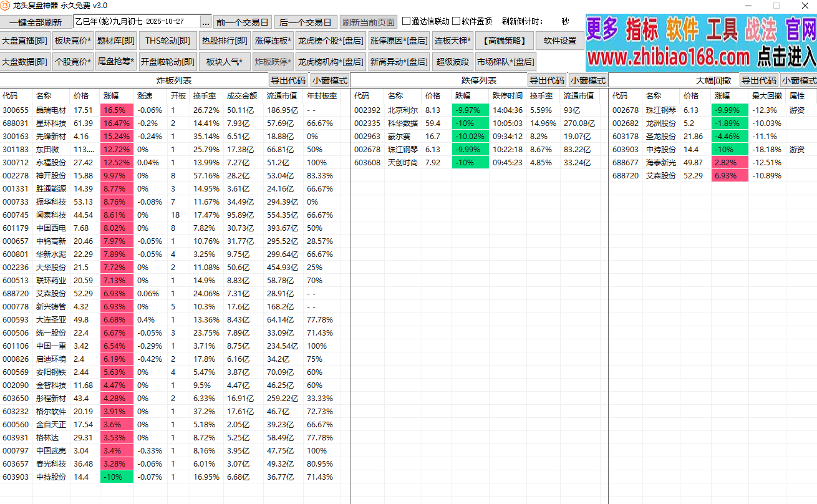Visit the zhibiao168.com banner ad
This screenshot has width=817, height=504.
point(701,42)
